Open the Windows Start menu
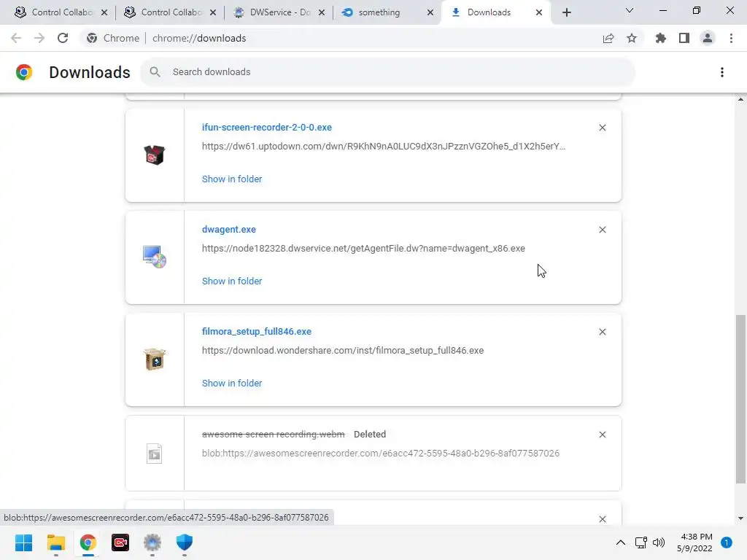 (23, 542)
